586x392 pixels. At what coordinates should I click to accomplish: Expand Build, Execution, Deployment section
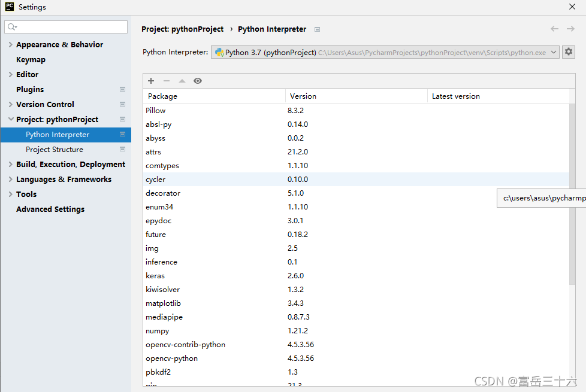tap(10, 164)
